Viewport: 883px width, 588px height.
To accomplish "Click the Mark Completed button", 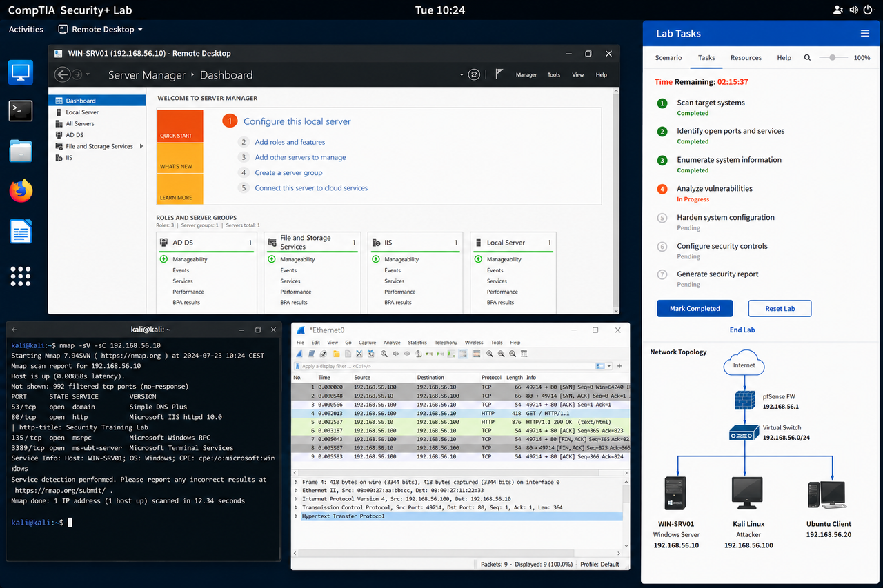I will click(x=695, y=308).
